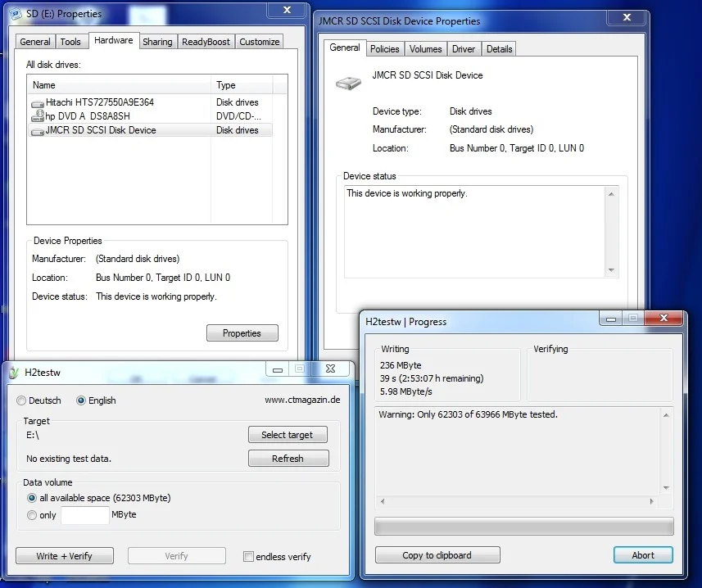Click the H2testw title bar app icon
This screenshot has height=588, width=702.
point(13,373)
